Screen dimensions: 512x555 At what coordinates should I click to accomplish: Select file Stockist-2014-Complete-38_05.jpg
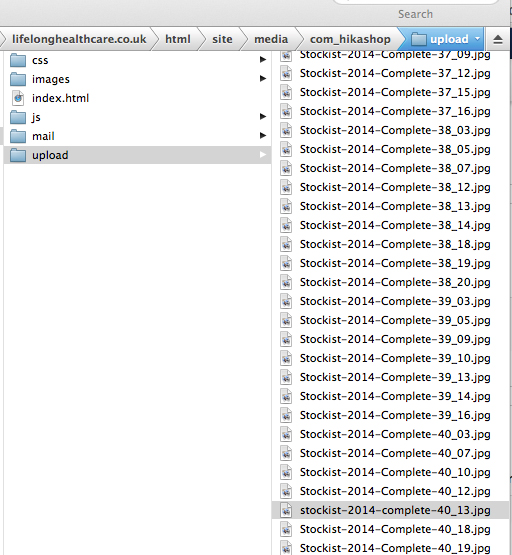tap(395, 149)
